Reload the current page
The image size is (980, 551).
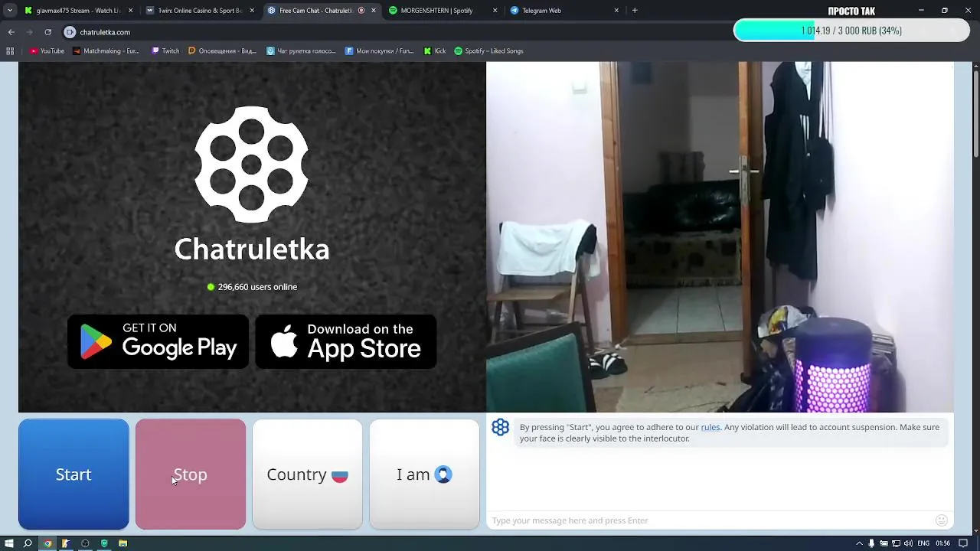pyautogui.click(x=47, y=32)
